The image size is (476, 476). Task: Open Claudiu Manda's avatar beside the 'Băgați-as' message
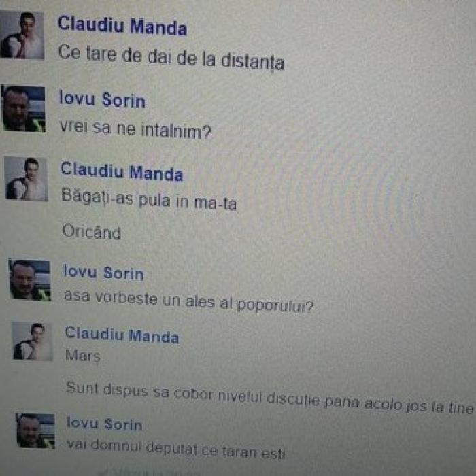coord(27,178)
